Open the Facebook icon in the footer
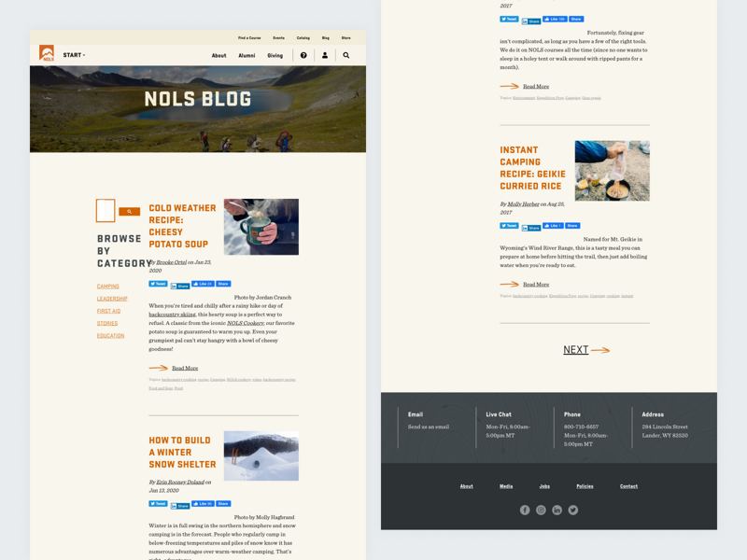747x560 pixels. coord(525,510)
